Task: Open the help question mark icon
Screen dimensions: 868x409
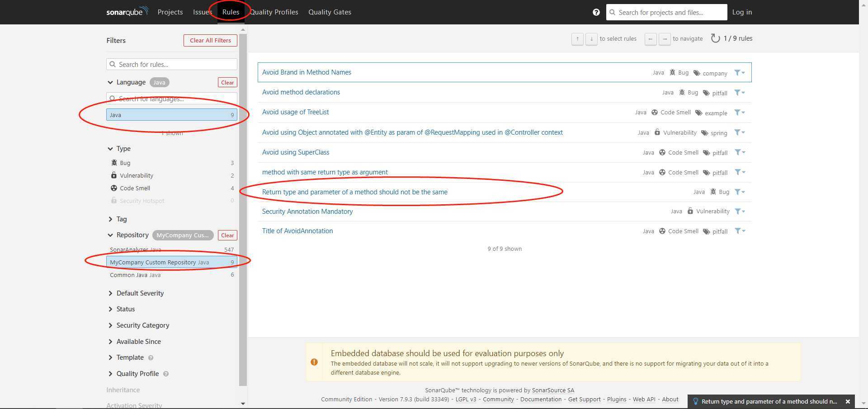Action: click(596, 12)
